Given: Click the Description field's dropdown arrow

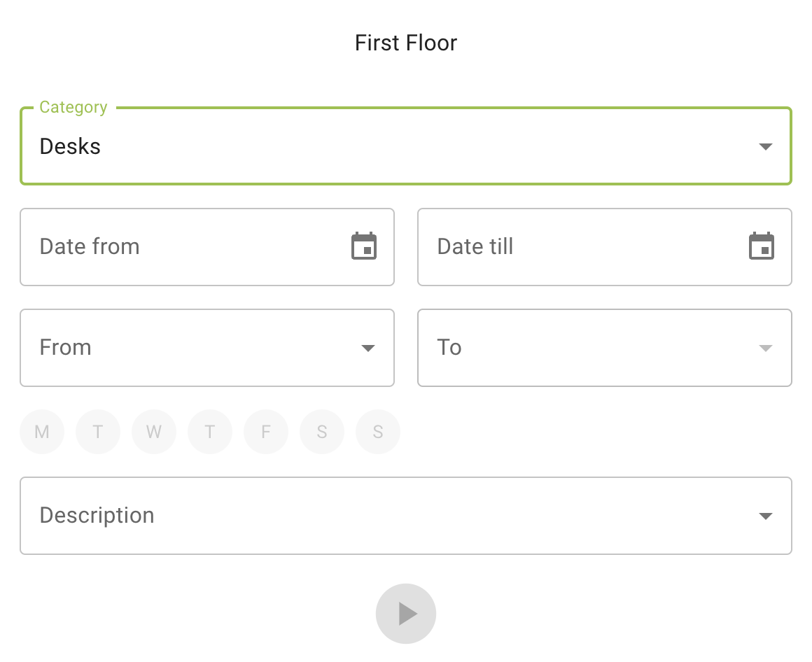Looking at the screenshot, I should (x=766, y=516).
